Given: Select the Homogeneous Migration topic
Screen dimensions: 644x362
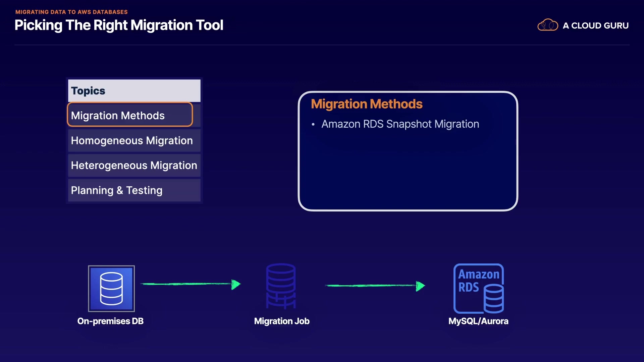Looking at the screenshot, I should [134, 140].
